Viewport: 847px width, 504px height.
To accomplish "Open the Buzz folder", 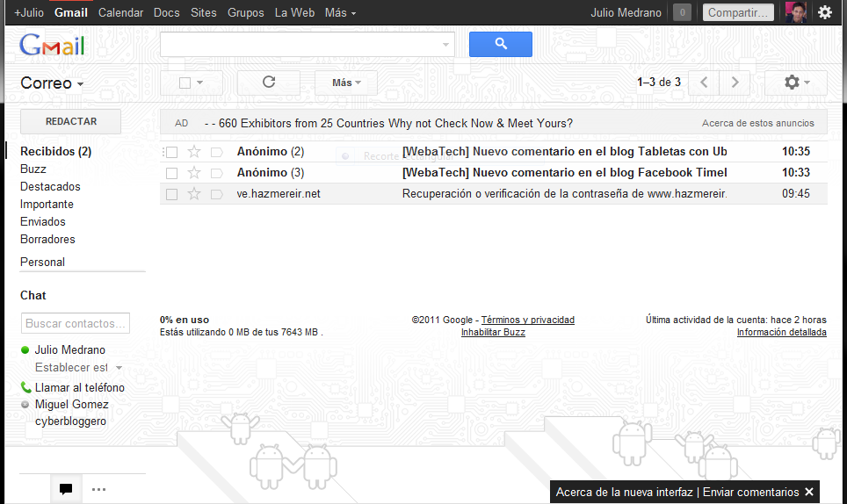I will [x=33, y=169].
